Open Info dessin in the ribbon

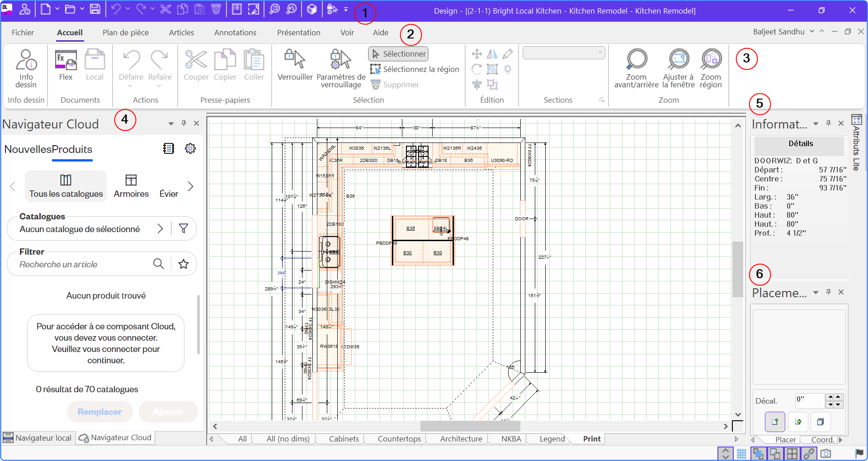click(26, 68)
